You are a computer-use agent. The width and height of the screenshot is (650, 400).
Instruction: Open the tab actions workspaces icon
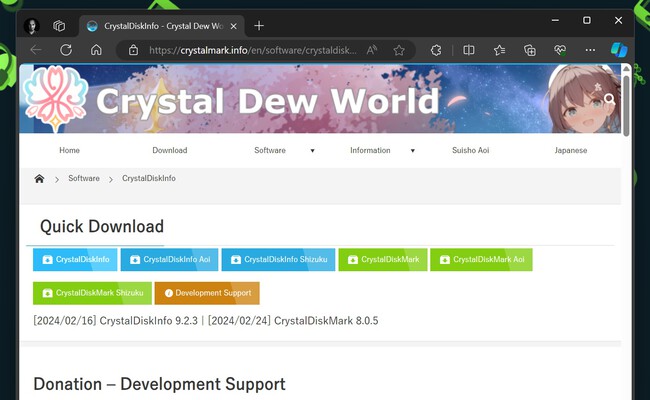[x=59, y=26]
